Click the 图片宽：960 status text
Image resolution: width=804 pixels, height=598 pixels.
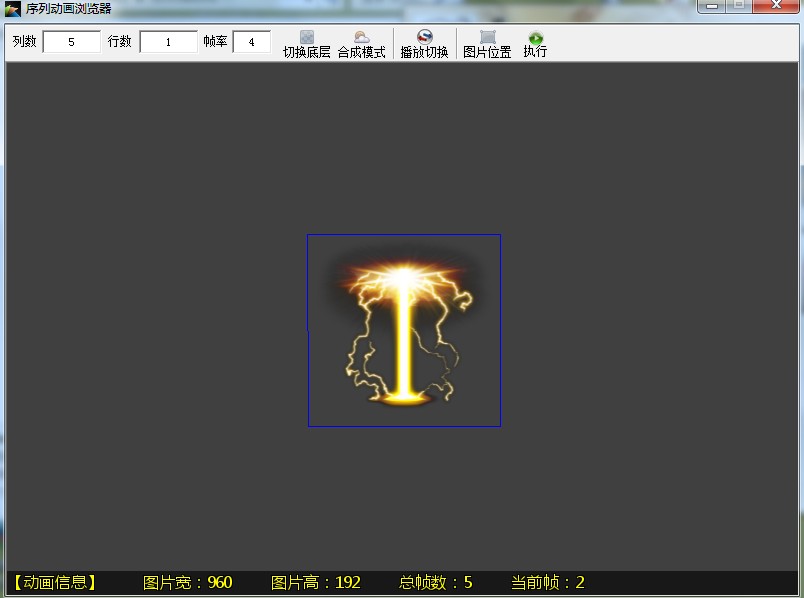[x=188, y=583]
